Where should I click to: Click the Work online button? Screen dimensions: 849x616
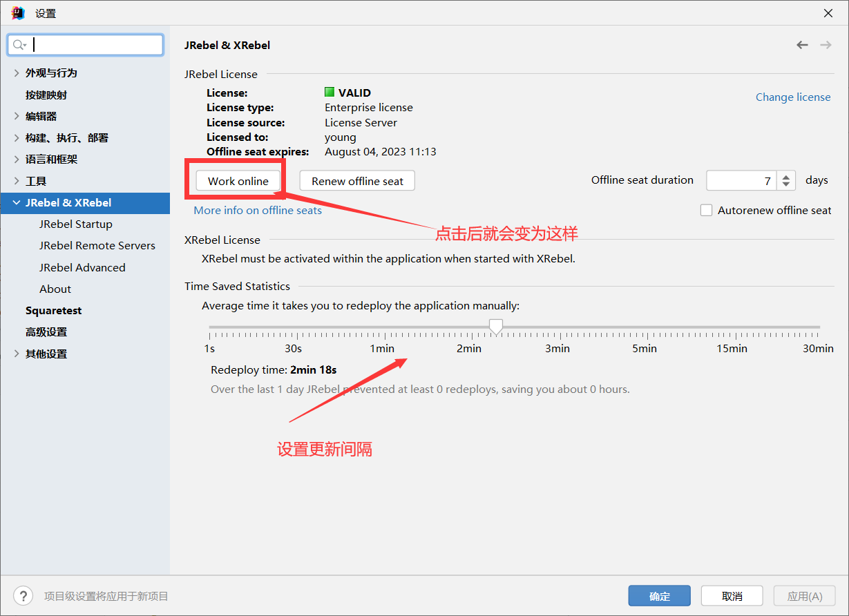[x=238, y=181]
